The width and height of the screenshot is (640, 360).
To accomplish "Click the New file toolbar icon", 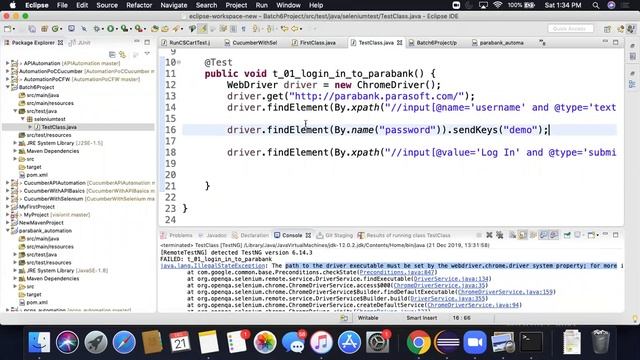I will pyautogui.click(x=7, y=29).
